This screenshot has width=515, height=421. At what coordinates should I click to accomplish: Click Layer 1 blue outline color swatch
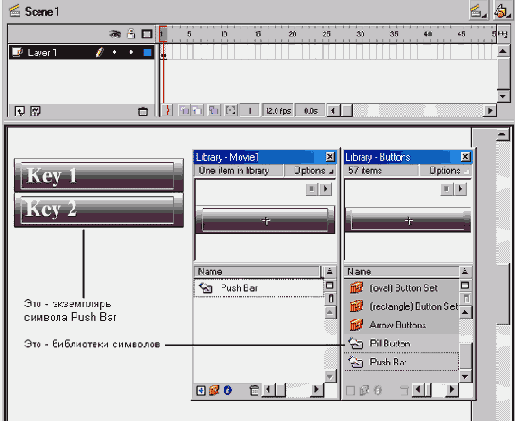point(147,53)
